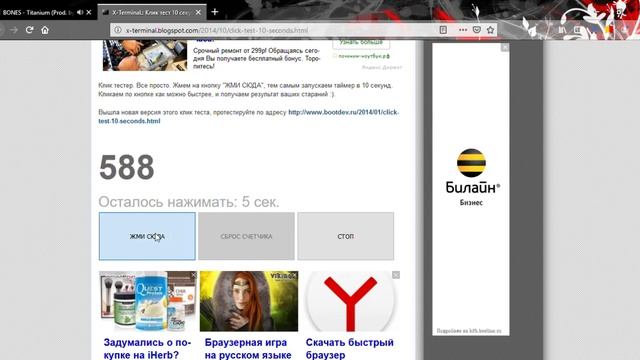The height and width of the screenshot is (360, 640).
Task: Open the page actions three-dots menu
Action: (462, 30)
